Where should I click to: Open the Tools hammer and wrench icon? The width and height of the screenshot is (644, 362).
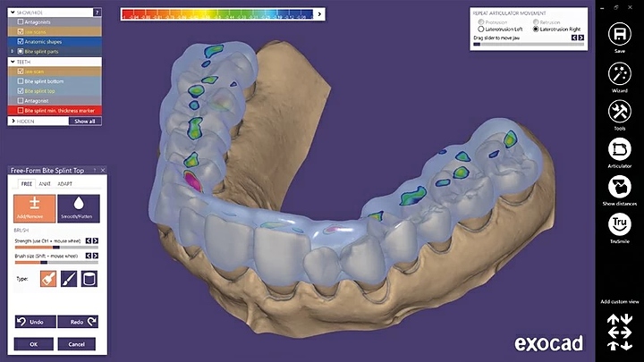tap(619, 111)
